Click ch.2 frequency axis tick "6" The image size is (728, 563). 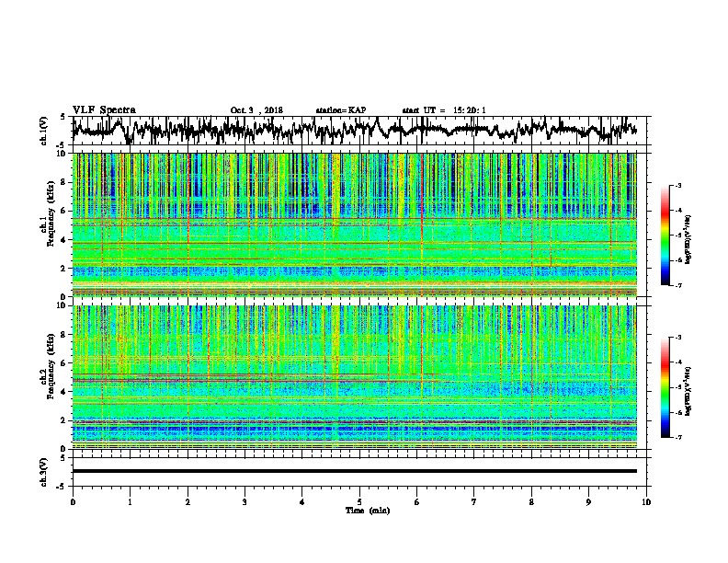coord(63,363)
